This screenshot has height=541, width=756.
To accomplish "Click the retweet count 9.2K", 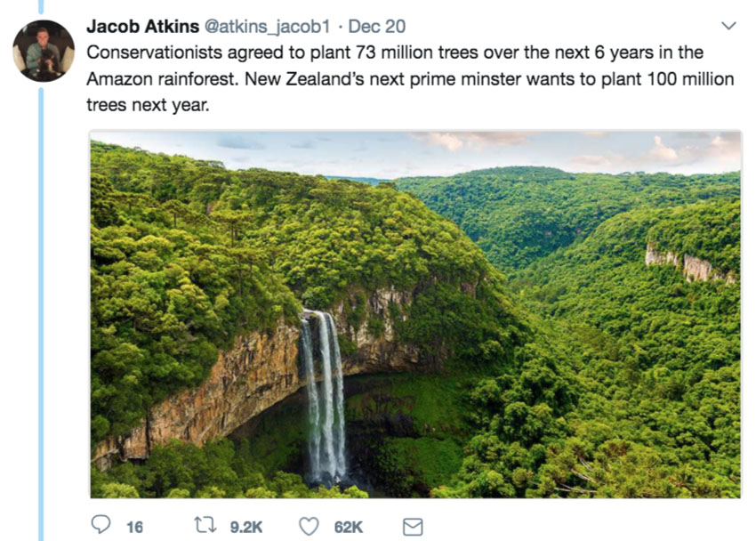I will point(246,528).
